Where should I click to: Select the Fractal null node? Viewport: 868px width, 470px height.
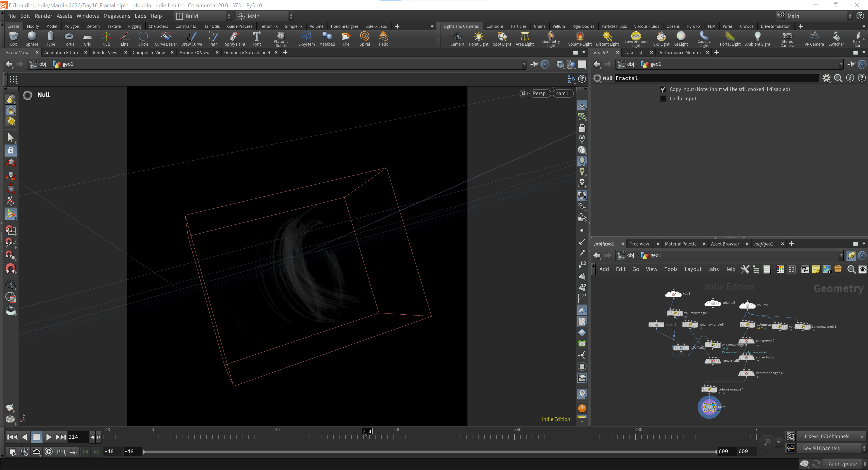click(709, 407)
